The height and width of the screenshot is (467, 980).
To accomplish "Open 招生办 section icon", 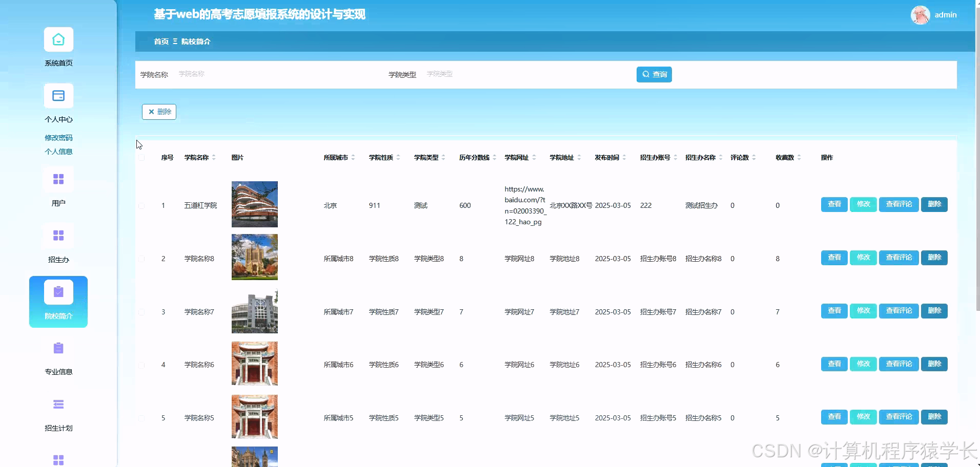I will pos(58,236).
